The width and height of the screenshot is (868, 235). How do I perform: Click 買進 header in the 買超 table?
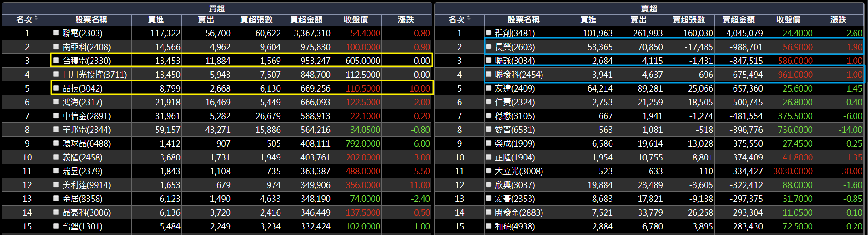point(156,20)
